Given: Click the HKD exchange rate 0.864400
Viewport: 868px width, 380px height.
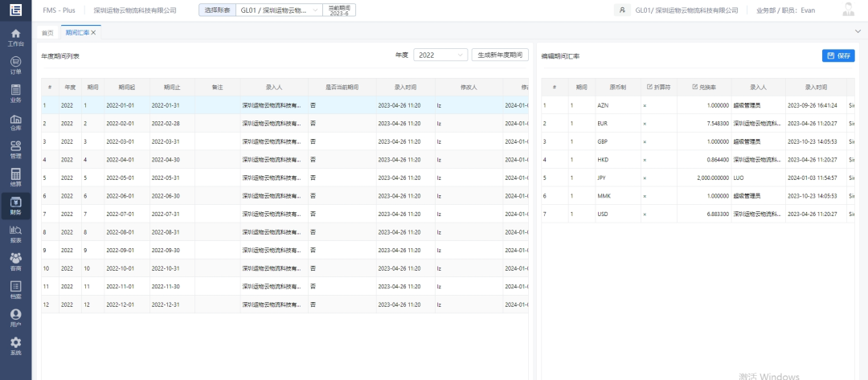Looking at the screenshot, I should 703,159.
